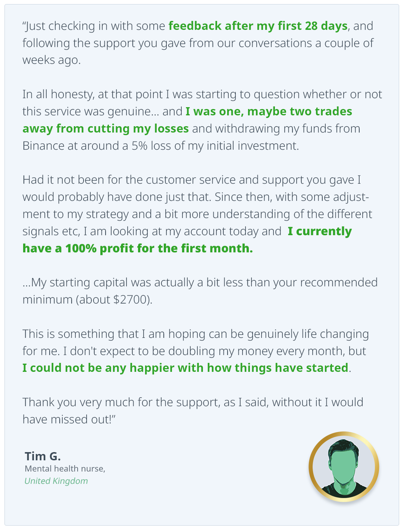This screenshot has height=532, width=404.
Task: Click green line I could not be any happier
Action: pos(185,368)
